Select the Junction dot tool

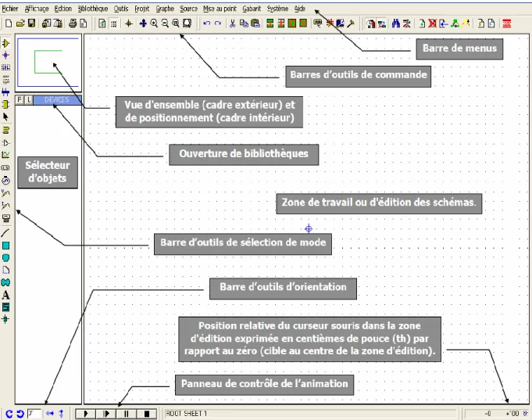tap(5, 55)
